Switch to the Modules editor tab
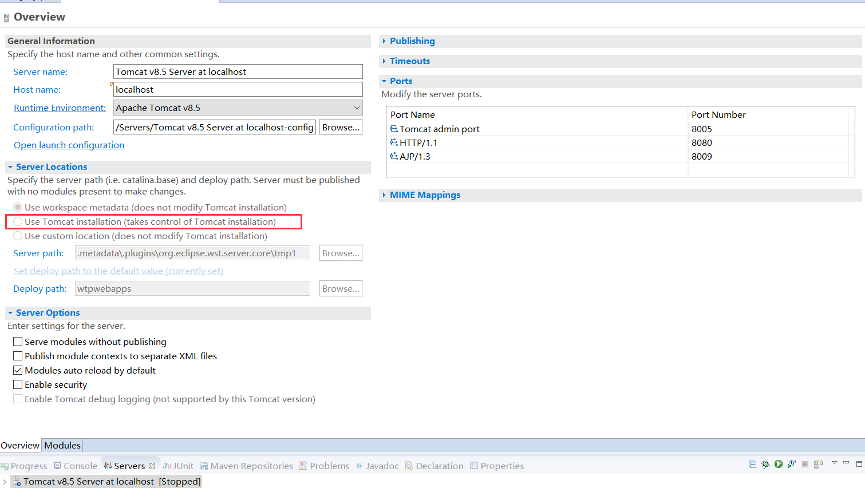Viewport: 865px width, 504px height. (62, 445)
